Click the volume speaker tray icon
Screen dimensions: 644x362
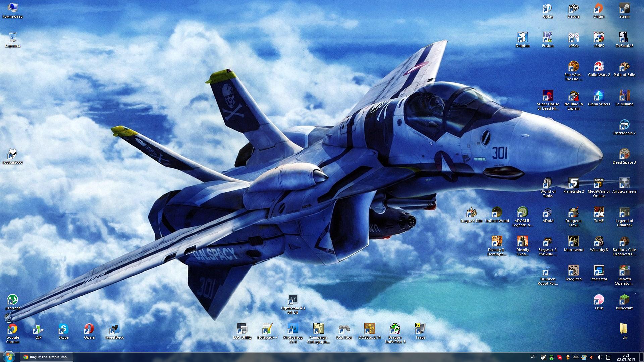pyautogui.click(x=600, y=357)
